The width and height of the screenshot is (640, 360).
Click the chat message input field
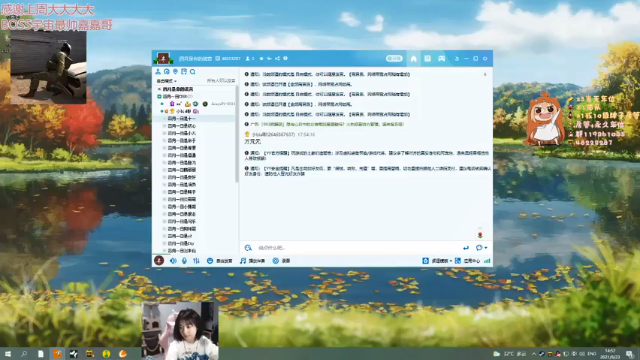point(357,248)
